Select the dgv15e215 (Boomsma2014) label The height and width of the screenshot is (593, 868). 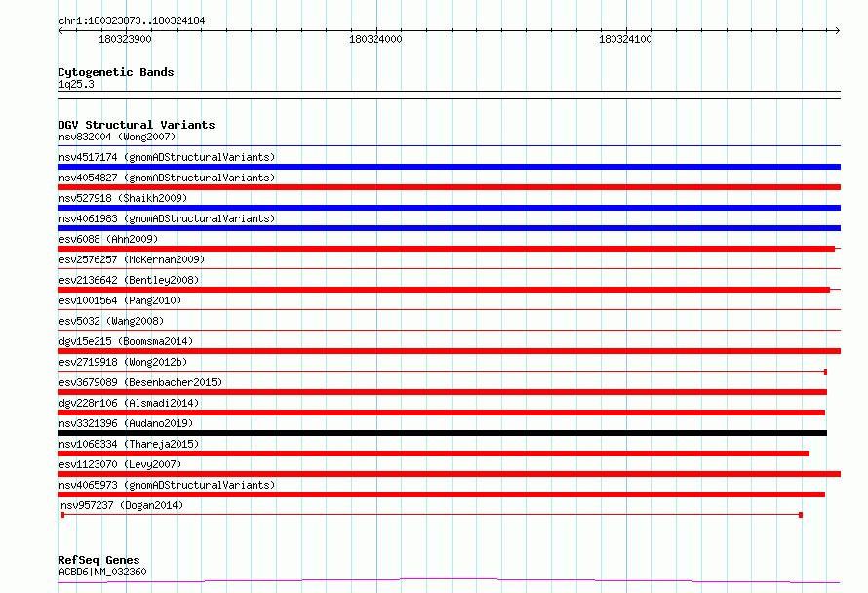click(126, 341)
